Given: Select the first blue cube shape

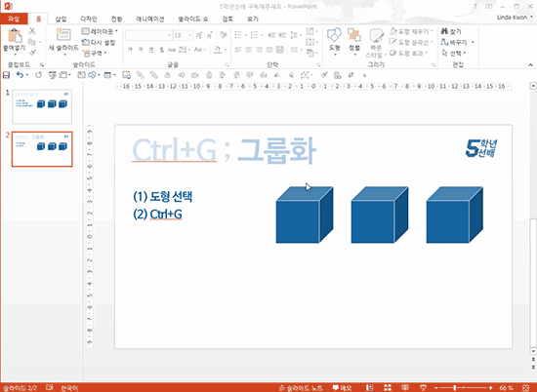Looking at the screenshot, I should point(305,215).
